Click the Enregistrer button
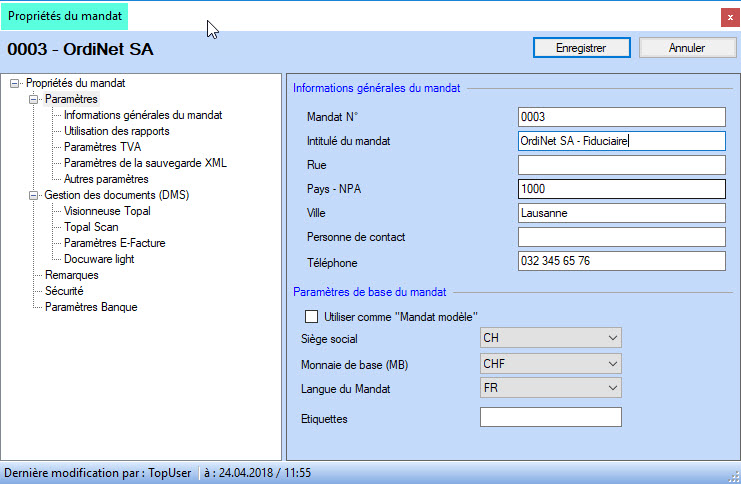Viewport: 741px width, 484px height. [x=580, y=47]
